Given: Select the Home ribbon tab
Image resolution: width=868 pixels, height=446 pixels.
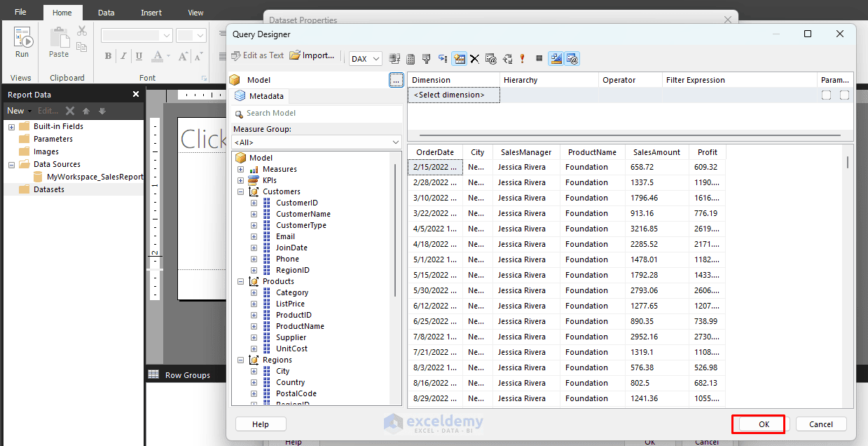Looking at the screenshot, I should 62,13.
